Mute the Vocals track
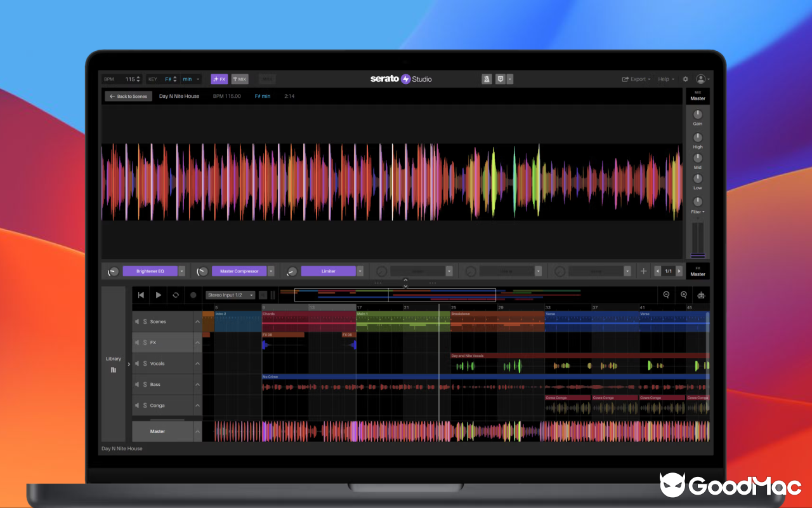The image size is (812, 508). 136,363
